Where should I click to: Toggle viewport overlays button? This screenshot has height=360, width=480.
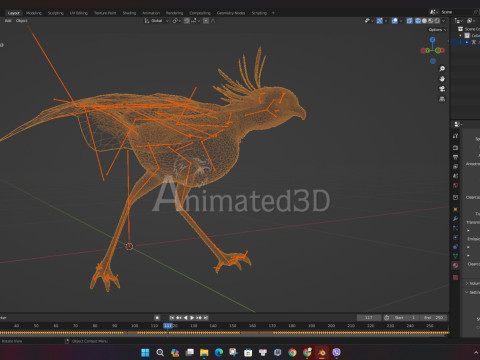click(x=395, y=21)
